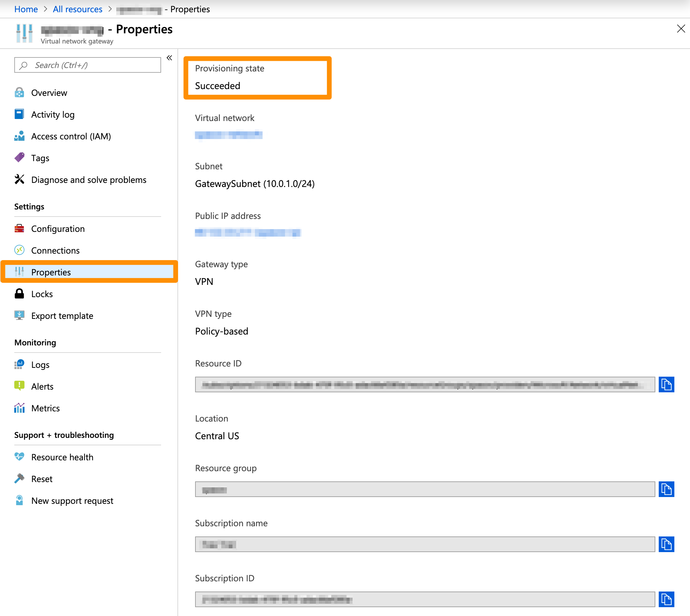View gateway Connections

pos(55,250)
